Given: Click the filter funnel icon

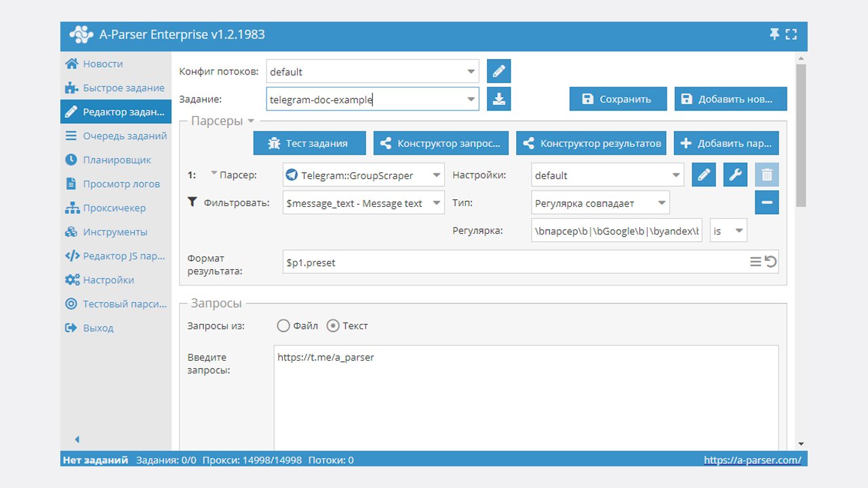Looking at the screenshot, I should click(192, 202).
